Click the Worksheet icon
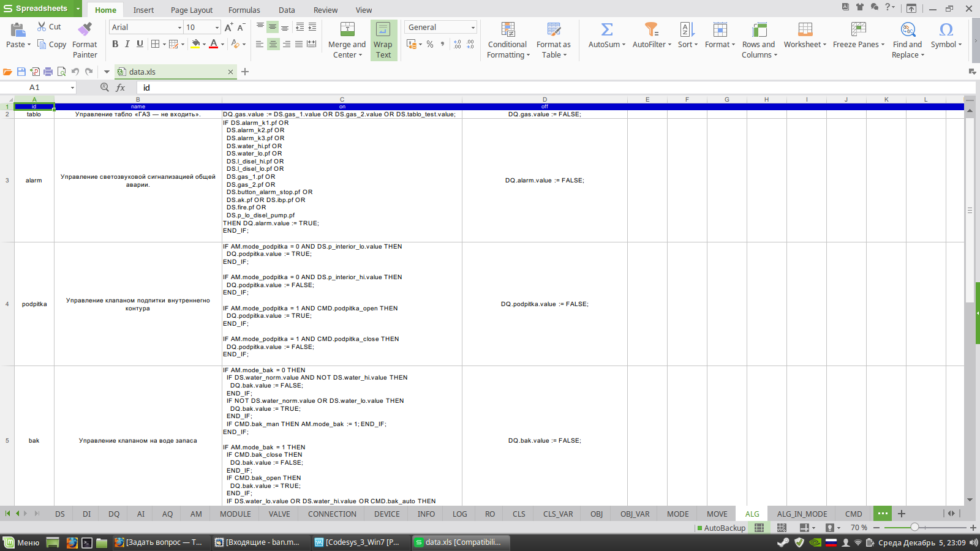 pyautogui.click(x=805, y=29)
